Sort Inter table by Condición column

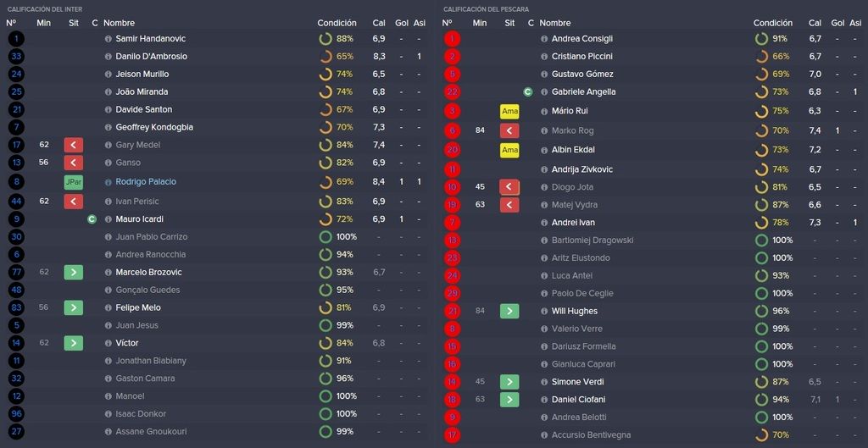337,23
